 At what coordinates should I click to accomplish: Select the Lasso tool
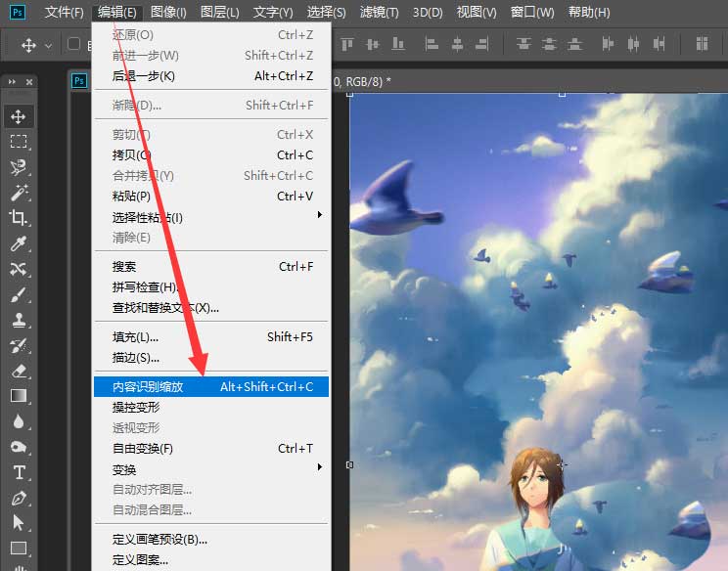coord(19,166)
